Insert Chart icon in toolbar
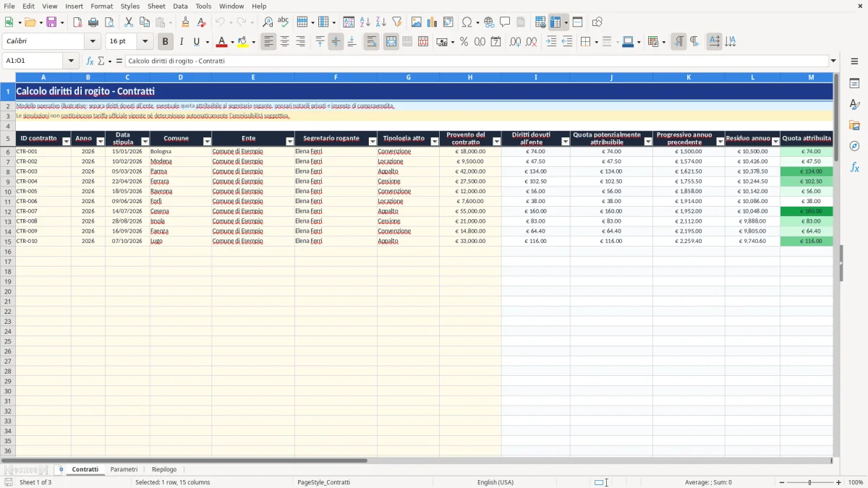 click(x=433, y=22)
